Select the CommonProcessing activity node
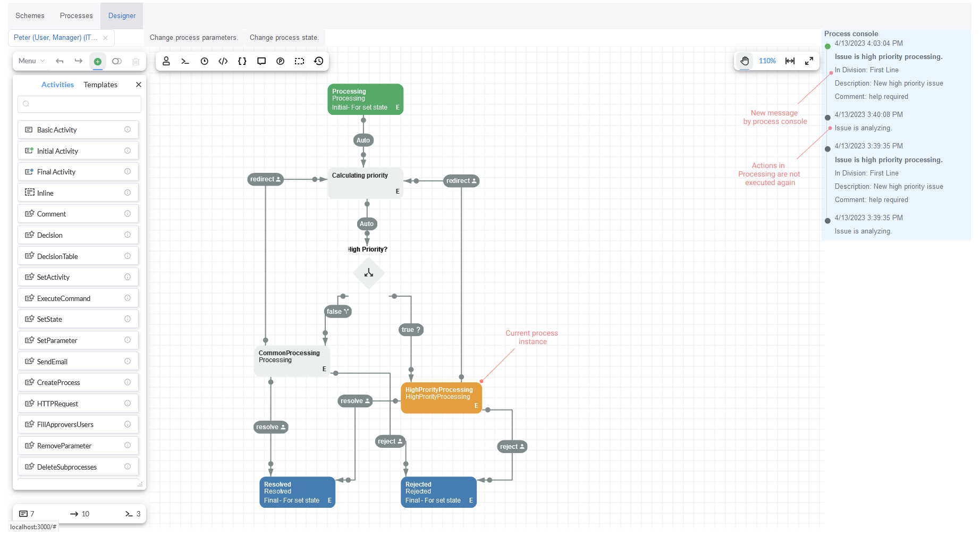This screenshot has height=535, width=980. pos(292,361)
